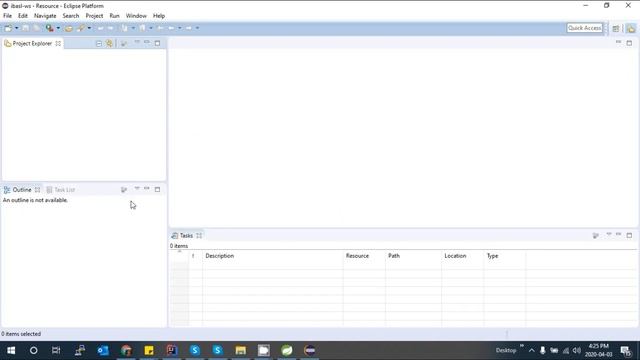
Task: Select the Tasks tab
Action: pyautogui.click(x=186, y=236)
